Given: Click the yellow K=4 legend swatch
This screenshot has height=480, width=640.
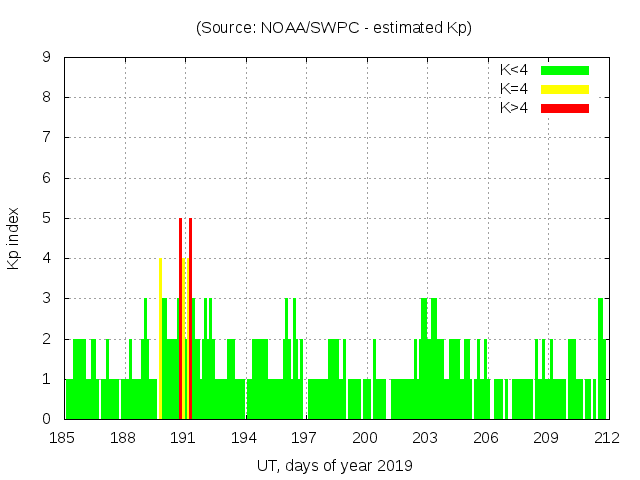Looking at the screenshot, I should (565, 89).
